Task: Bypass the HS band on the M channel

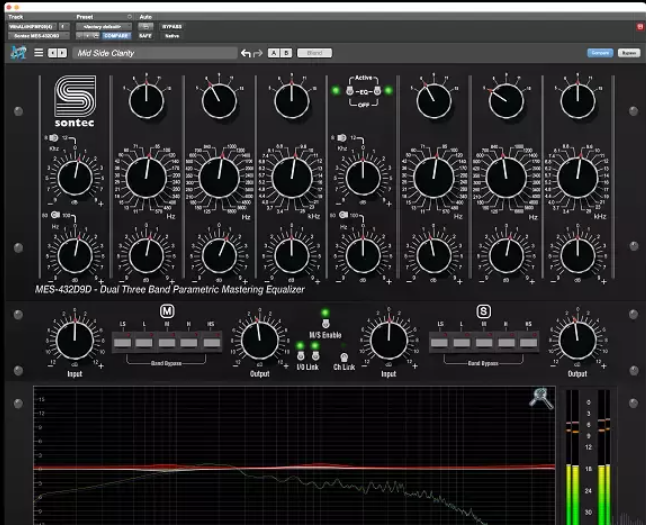Action: [211, 342]
